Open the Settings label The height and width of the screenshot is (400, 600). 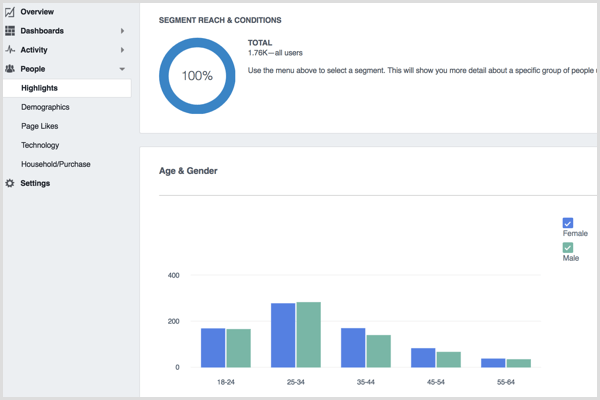tap(35, 183)
